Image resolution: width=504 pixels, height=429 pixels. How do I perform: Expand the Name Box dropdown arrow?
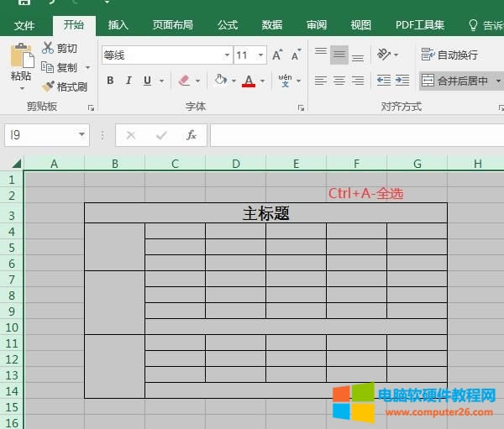81,134
